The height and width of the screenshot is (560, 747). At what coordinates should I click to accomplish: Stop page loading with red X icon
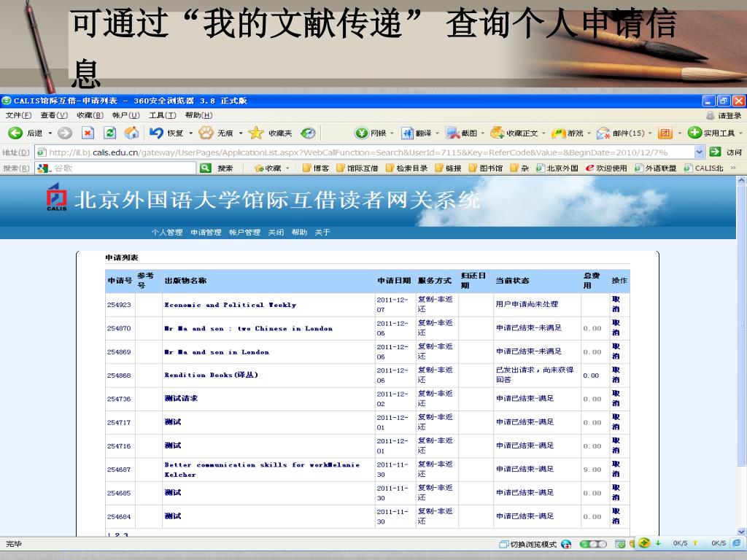click(88, 133)
